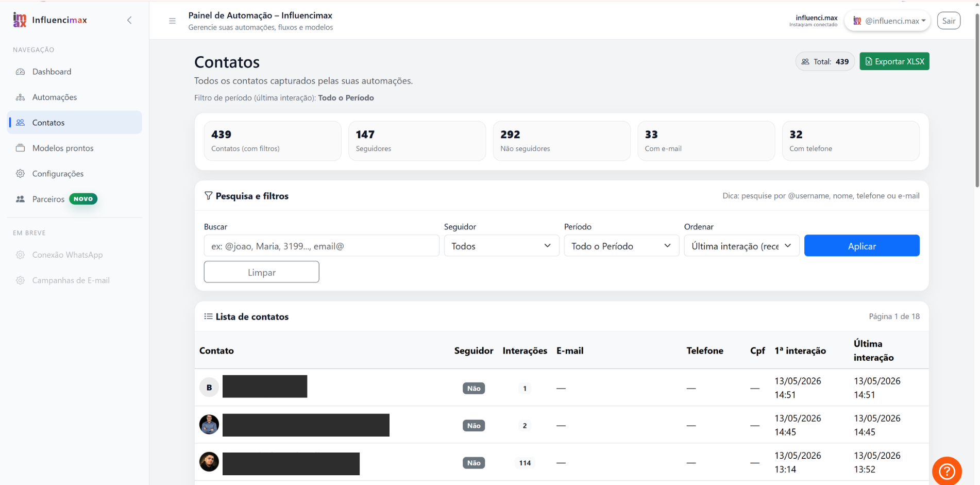Expand the Ordenar dropdown
The width and height of the screenshot is (980, 485).
pos(741,246)
